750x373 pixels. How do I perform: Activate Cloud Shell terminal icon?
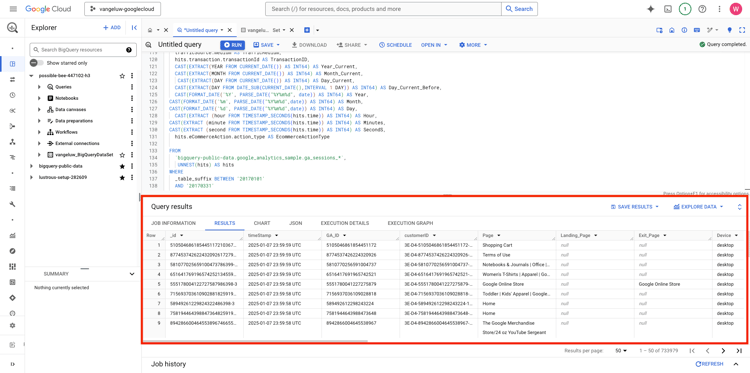(668, 9)
